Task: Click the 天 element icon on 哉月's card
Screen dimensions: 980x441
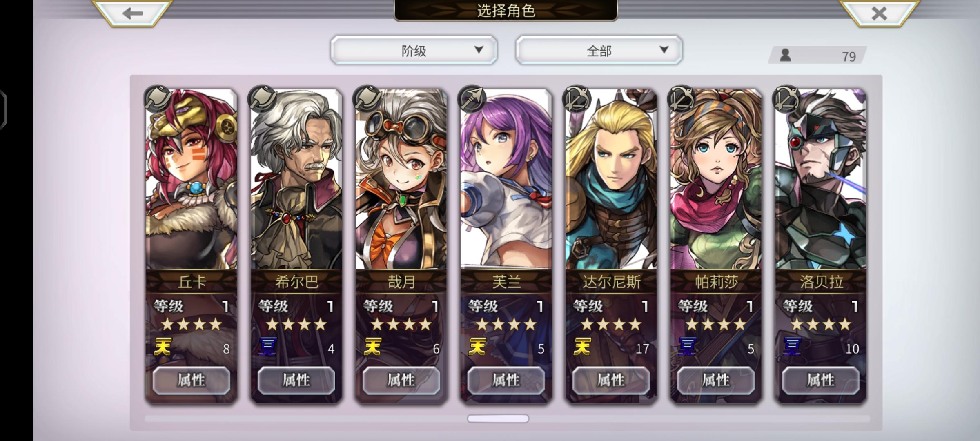Action: [372, 347]
